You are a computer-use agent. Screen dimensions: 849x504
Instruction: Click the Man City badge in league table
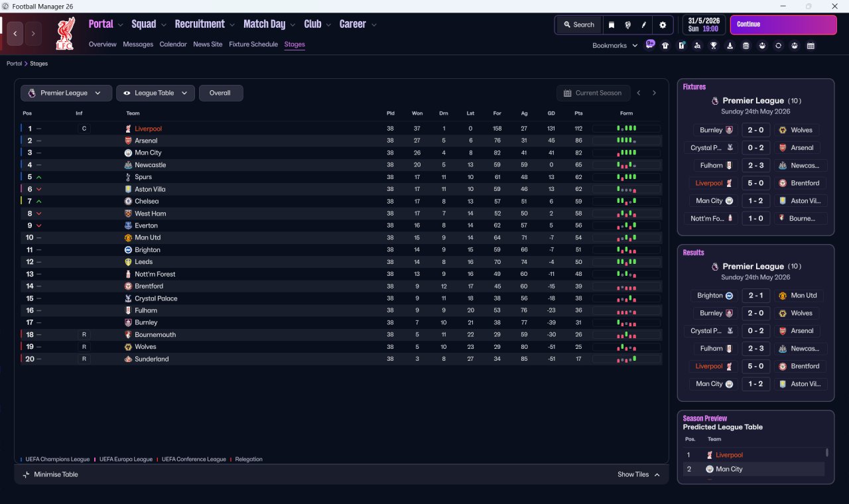pos(129,153)
